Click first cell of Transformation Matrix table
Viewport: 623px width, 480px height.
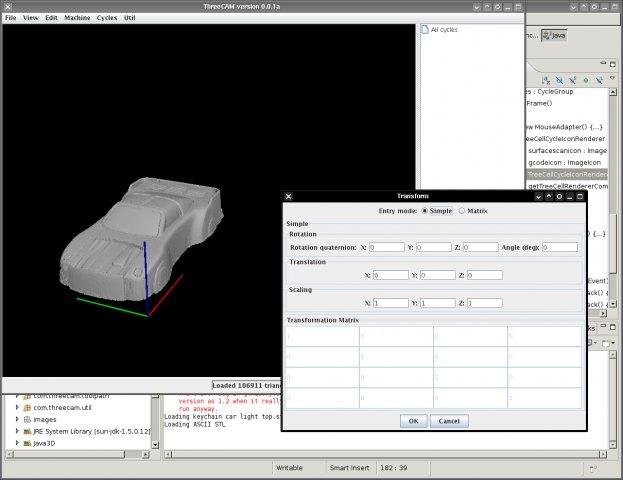coord(322,337)
